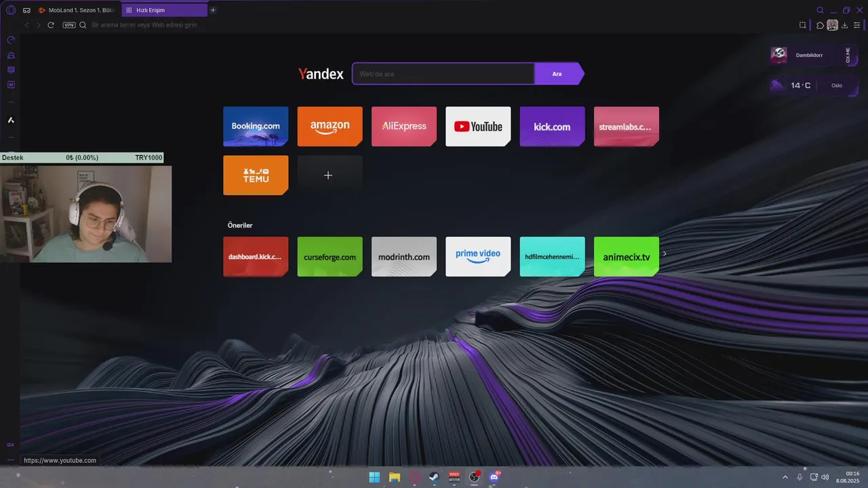Open the TEMU speed dial tile
This screenshot has width=868, height=488.
(x=256, y=175)
